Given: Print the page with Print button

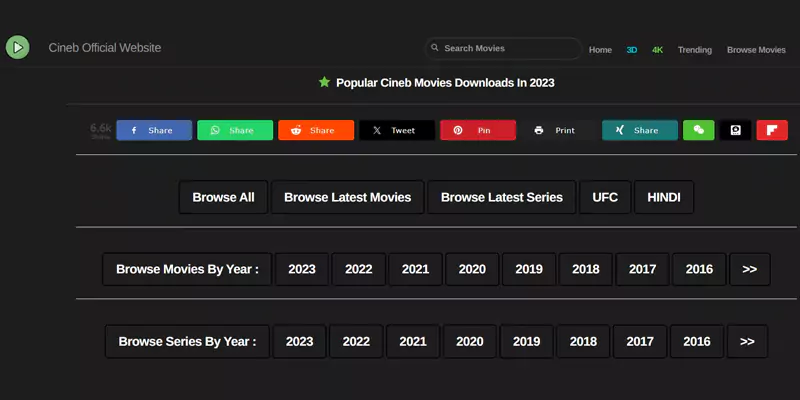Looking at the screenshot, I should coord(559,130).
